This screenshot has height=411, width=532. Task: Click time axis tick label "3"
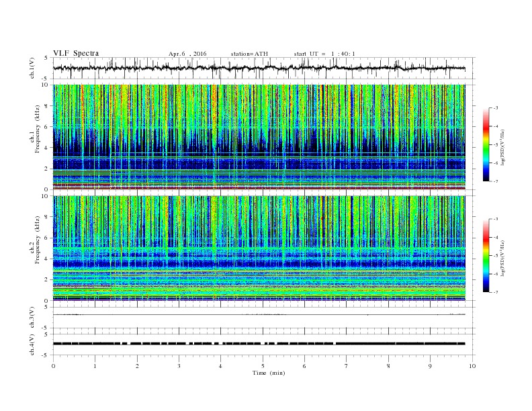[x=179, y=366]
